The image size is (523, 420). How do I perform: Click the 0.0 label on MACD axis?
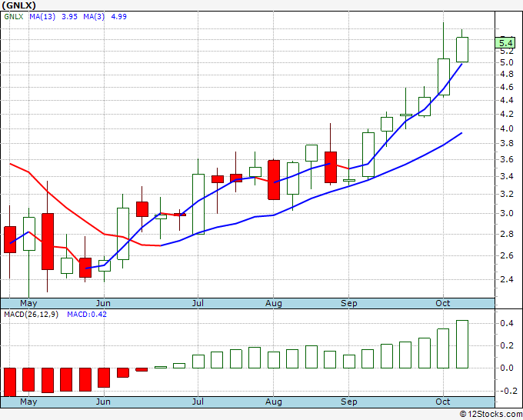507,368
